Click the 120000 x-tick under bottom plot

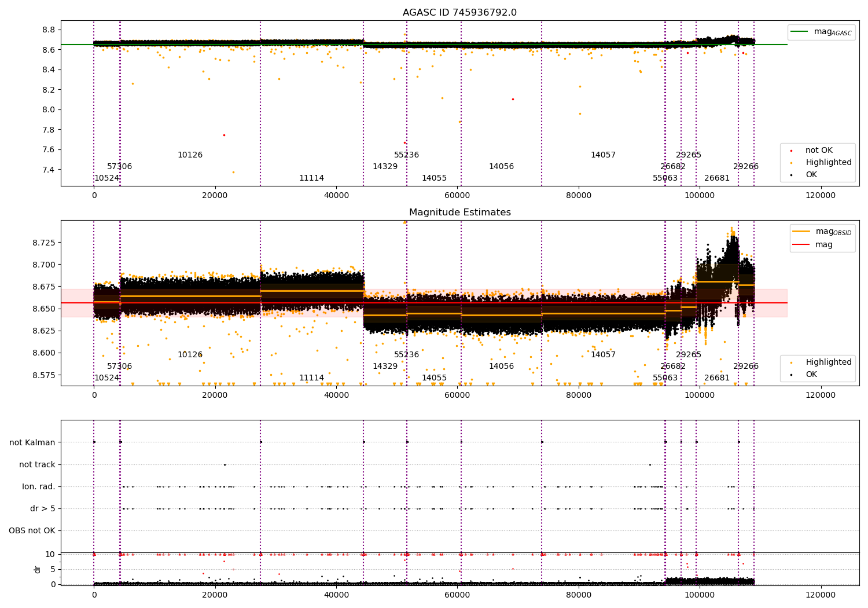(x=821, y=595)
